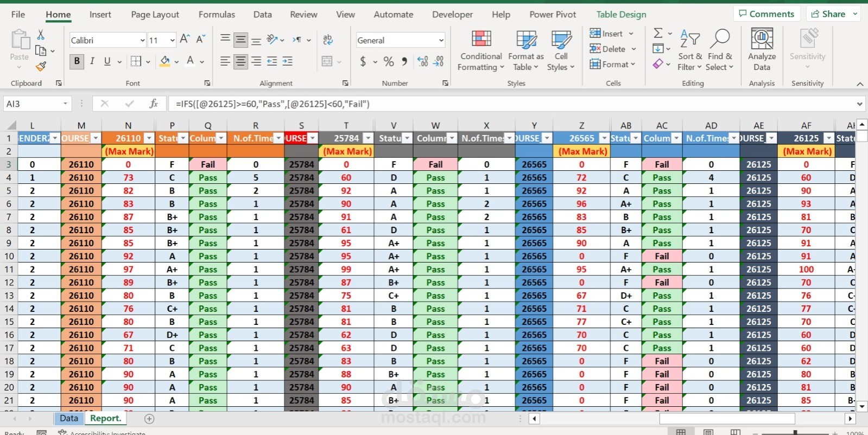Viewport: 868px width, 435px height.
Task: Click Delete in the Cells group
Action: pyautogui.click(x=613, y=49)
